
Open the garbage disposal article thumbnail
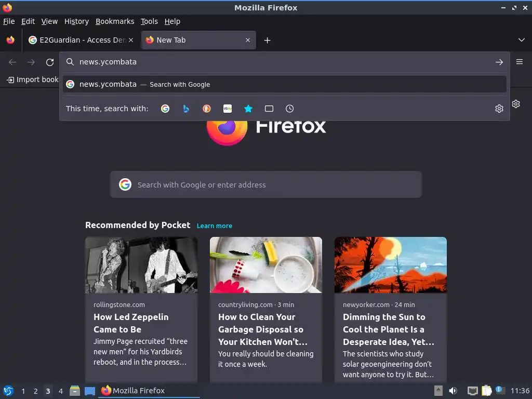(x=265, y=265)
